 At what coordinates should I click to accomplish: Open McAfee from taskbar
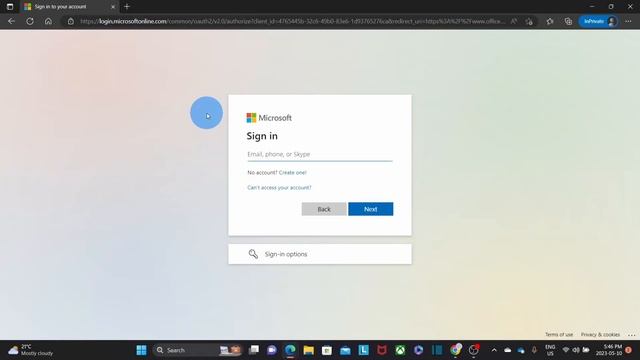(382, 350)
